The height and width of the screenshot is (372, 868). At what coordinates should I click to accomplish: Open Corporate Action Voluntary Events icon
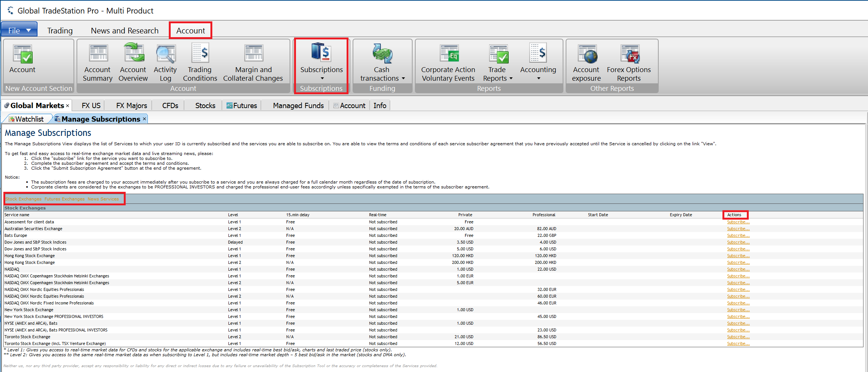coord(449,53)
